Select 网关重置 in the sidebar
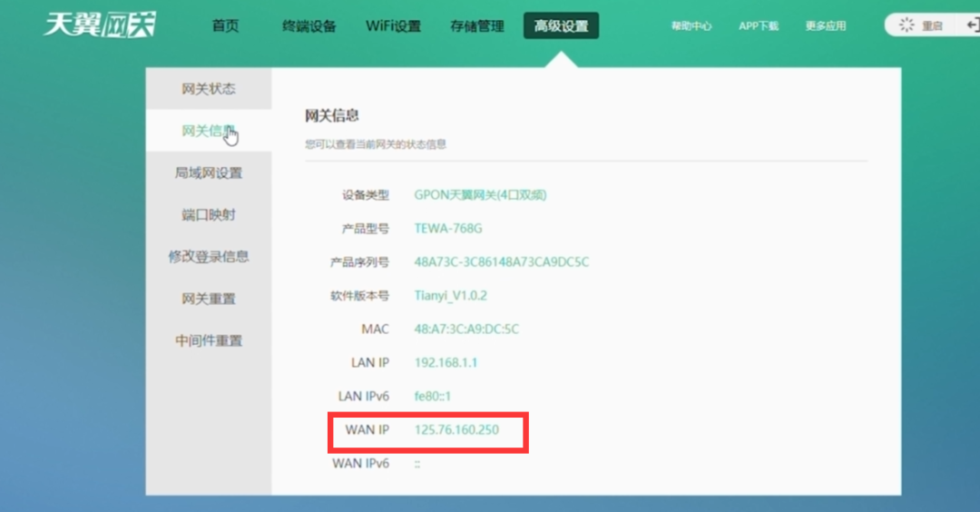This screenshot has width=980, height=512. [x=209, y=299]
